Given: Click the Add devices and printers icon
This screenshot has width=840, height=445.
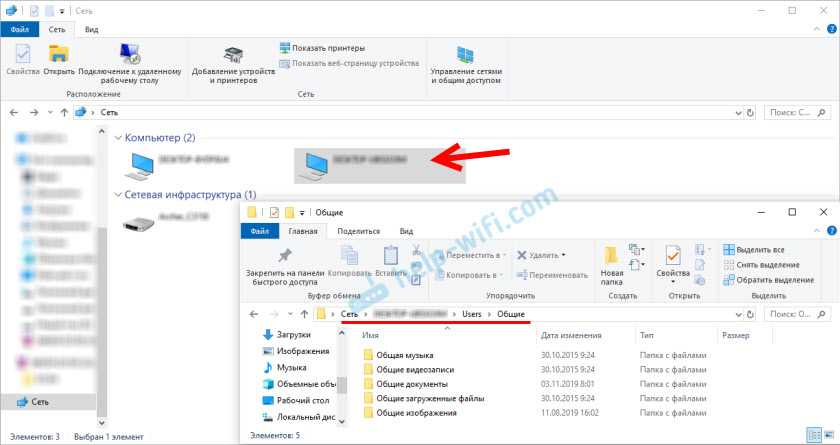Looking at the screenshot, I should (232, 56).
